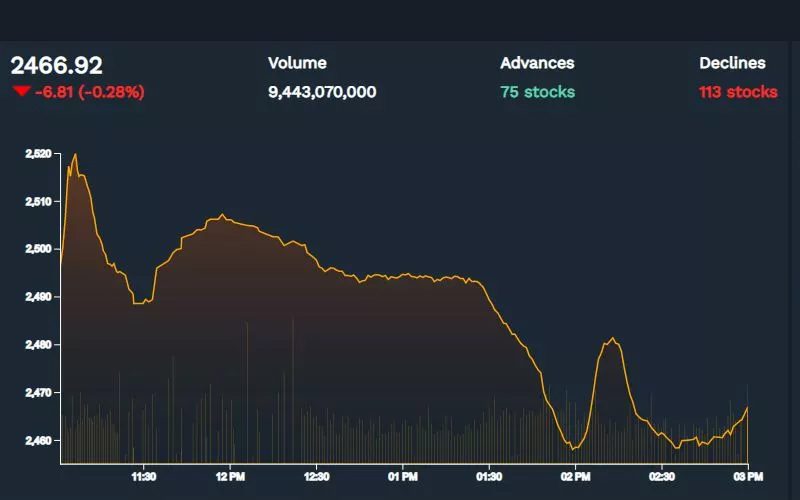Click the Declines heading

click(x=732, y=63)
